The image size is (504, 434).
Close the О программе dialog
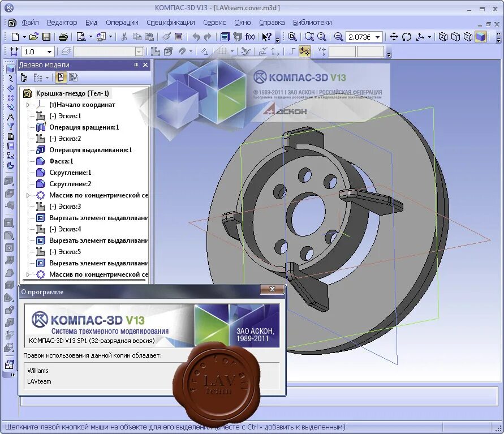click(x=272, y=289)
